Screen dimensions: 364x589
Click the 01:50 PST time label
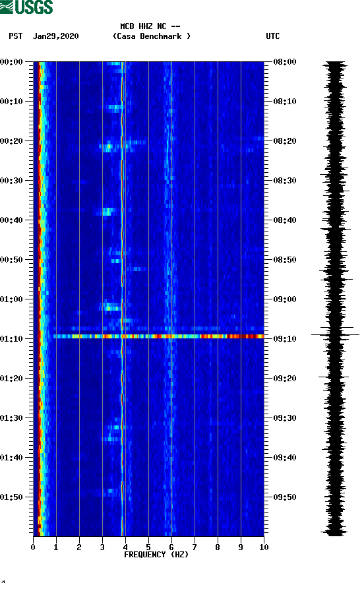pos(11,497)
